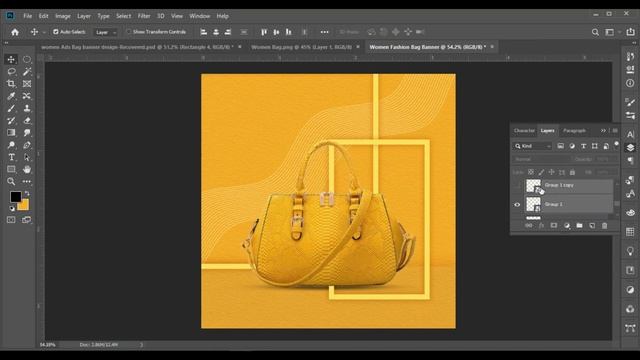Open Move tool preset picker arrow
This screenshot has width=640, height=360.
click(44, 32)
